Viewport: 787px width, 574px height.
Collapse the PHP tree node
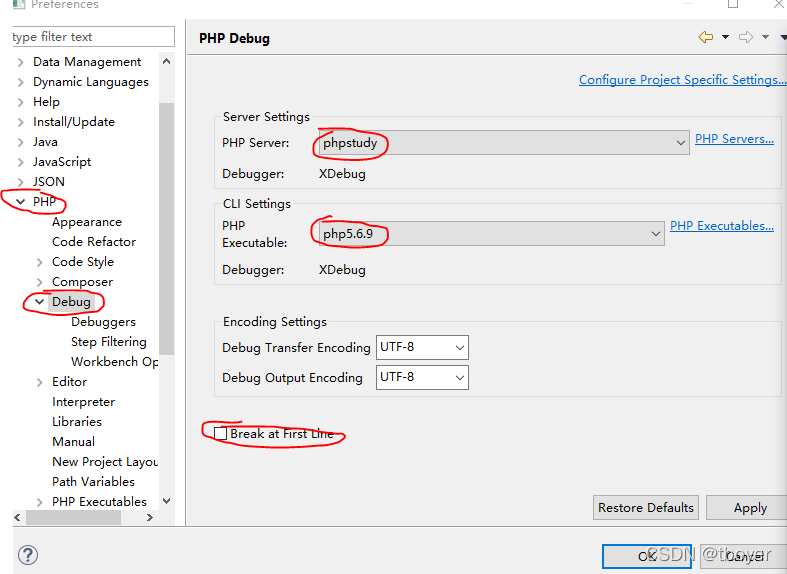(x=20, y=202)
